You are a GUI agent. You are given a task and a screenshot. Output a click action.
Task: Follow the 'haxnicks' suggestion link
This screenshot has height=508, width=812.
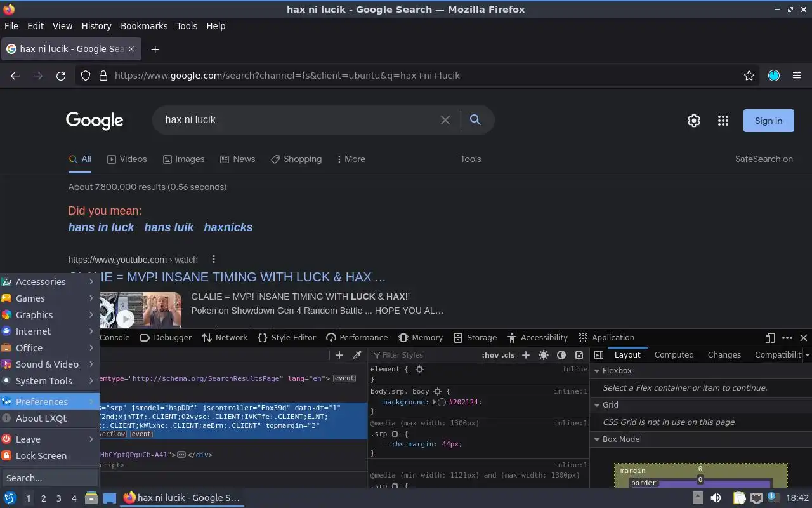pos(228,227)
